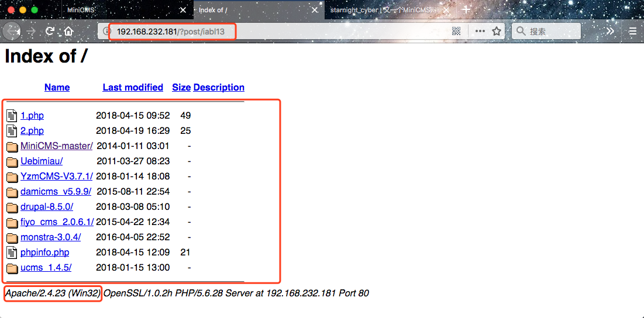Open the 2.php file link
This screenshot has height=318, width=644.
point(32,131)
